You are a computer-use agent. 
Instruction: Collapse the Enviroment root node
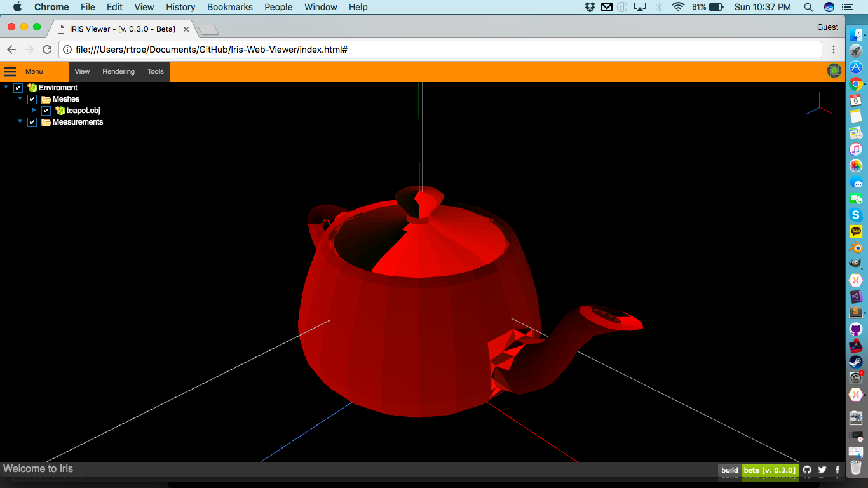click(6, 88)
